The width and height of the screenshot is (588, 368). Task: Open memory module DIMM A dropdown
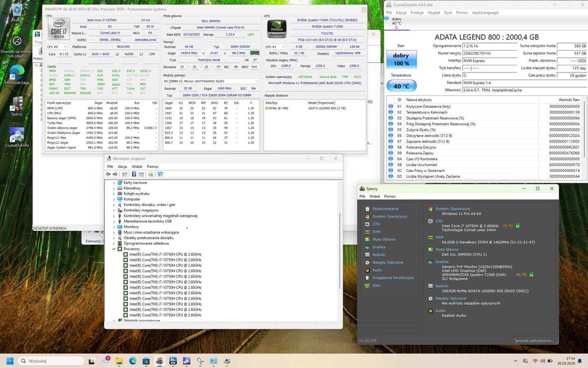(x=211, y=81)
